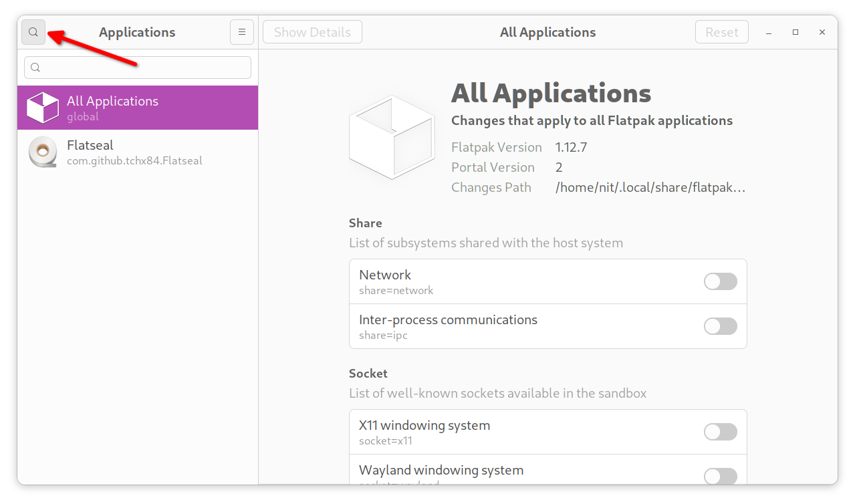Minimize the Flatseal window
This screenshot has height=504, width=855.
click(769, 32)
